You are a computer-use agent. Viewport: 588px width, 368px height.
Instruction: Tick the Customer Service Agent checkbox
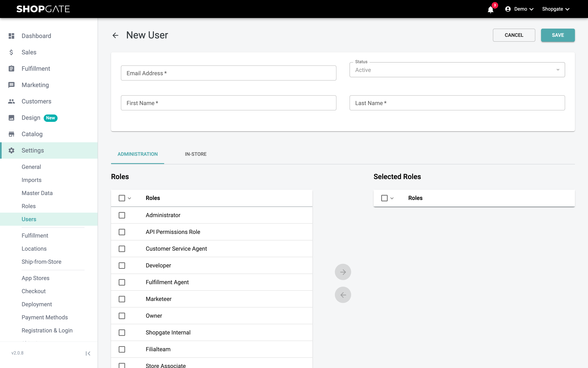[122, 249]
